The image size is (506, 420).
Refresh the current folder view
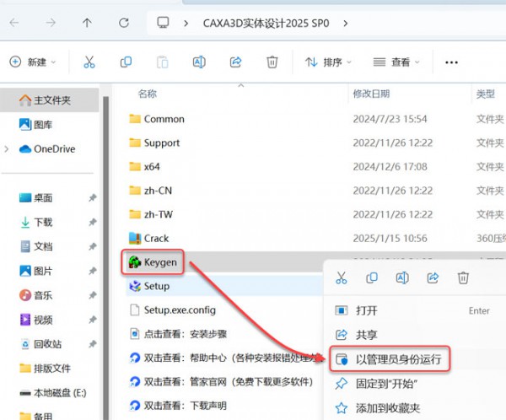[124, 23]
